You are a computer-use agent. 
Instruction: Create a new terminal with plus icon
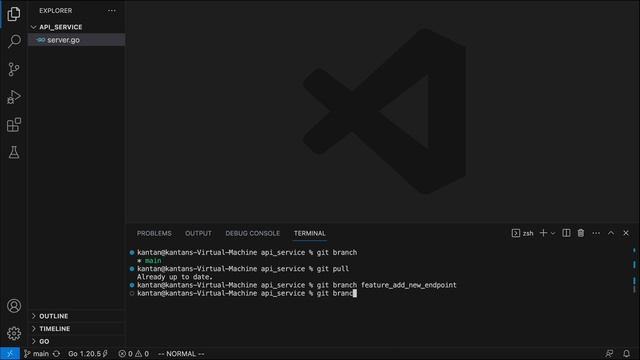coord(543,233)
